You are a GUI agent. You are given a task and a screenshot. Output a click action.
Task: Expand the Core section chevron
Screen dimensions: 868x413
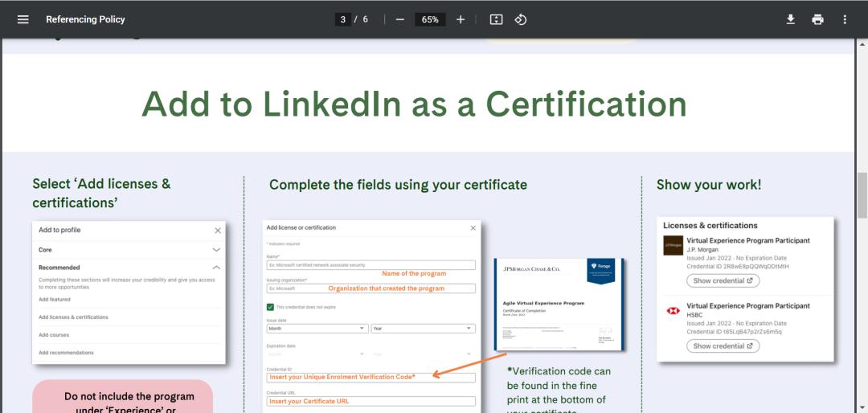(x=216, y=250)
